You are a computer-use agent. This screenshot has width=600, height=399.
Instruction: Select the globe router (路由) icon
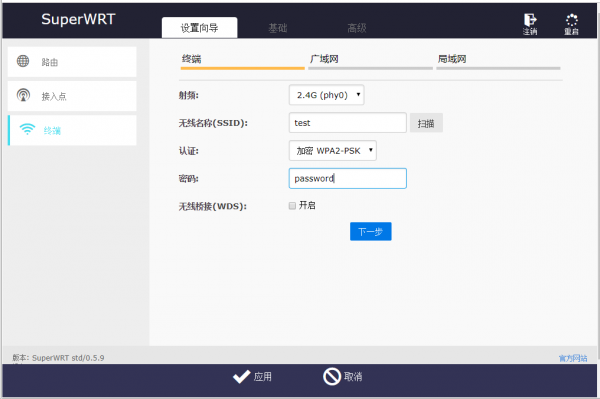[23, 61]
